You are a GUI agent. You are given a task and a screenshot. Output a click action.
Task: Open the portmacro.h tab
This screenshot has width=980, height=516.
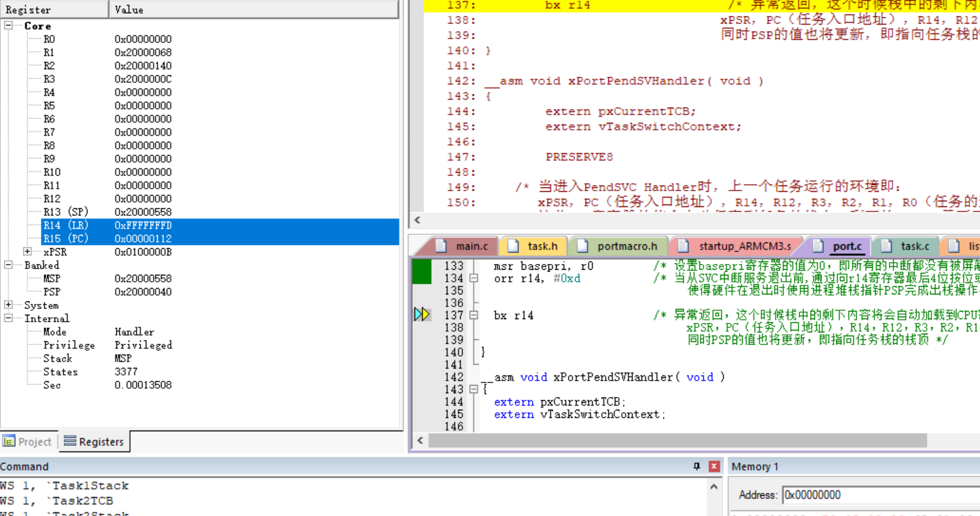coord(619,246)
